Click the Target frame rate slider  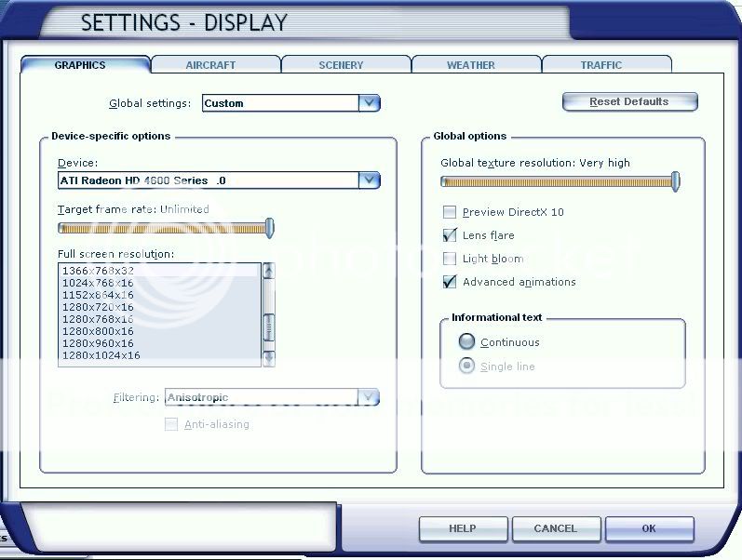(x=164, y=228)
